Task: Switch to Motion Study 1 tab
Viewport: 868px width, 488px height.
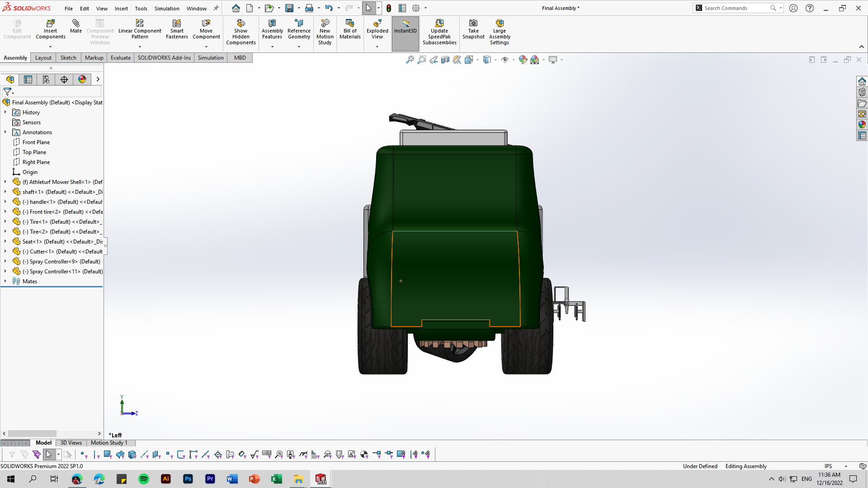Action: (x=109, y=443)
